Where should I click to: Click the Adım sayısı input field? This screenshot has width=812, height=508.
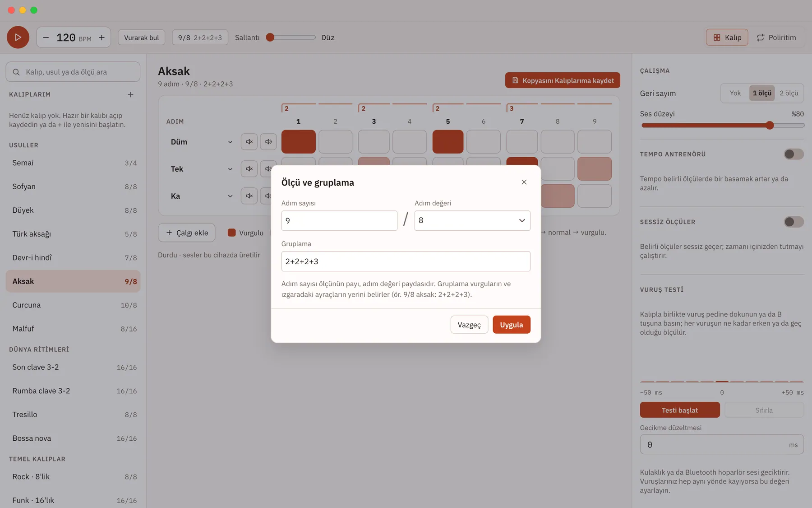(339, 220)
